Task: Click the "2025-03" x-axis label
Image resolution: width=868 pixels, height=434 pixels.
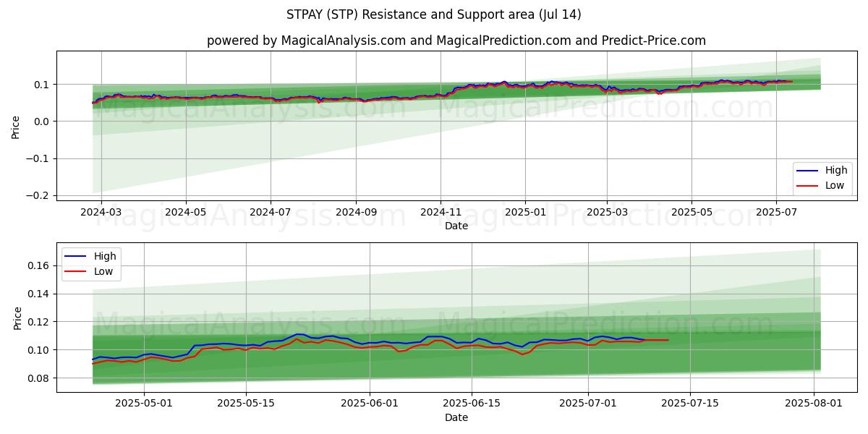Action: (x=607, y=213)
